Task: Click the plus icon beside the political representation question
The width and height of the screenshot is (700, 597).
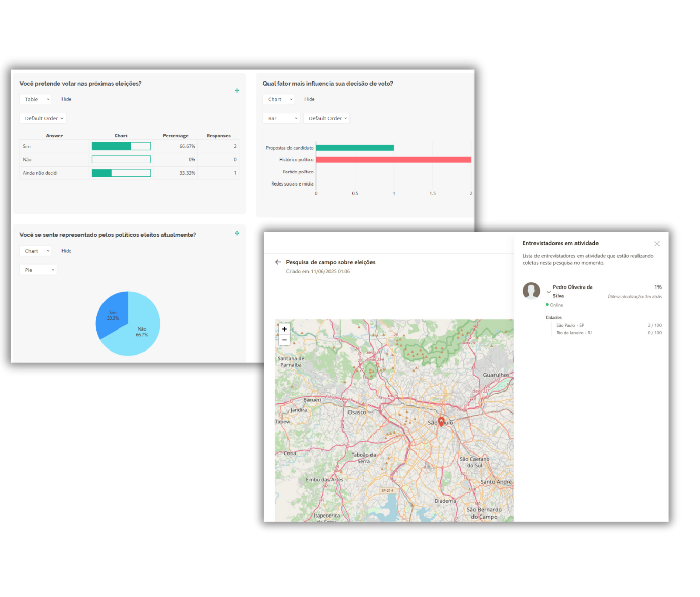Action: (237, 233)
